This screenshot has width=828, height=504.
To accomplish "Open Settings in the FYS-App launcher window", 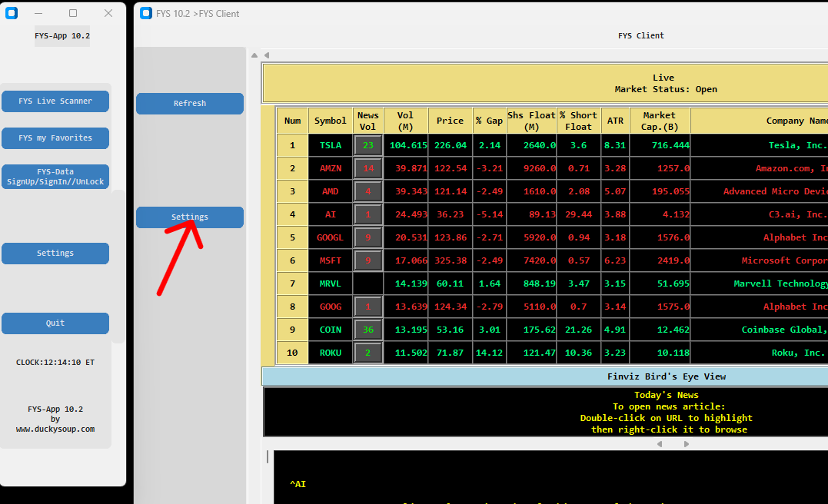I will (55, 254).
